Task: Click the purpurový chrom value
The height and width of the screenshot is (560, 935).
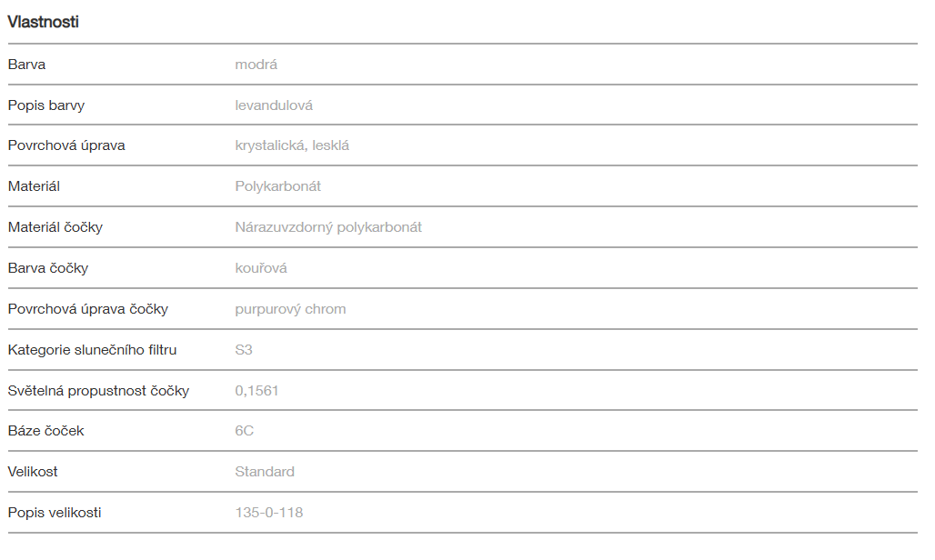Action: point(290,309)
